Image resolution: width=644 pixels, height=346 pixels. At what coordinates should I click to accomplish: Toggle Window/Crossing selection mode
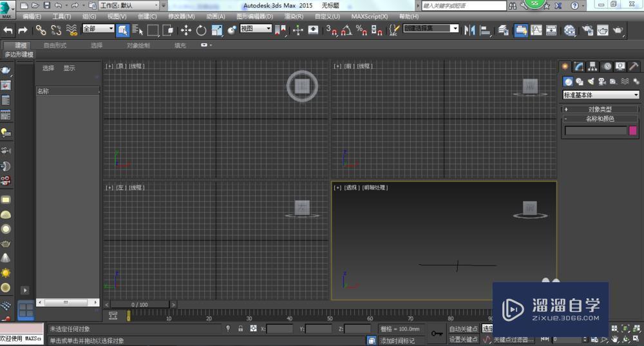tap(167, 30)
